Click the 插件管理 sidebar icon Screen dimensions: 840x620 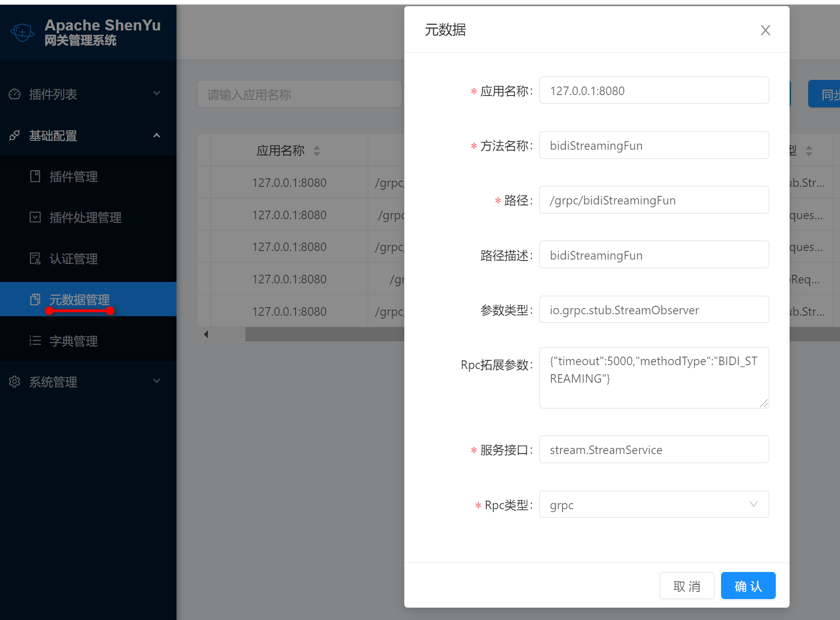coord(35,176)
